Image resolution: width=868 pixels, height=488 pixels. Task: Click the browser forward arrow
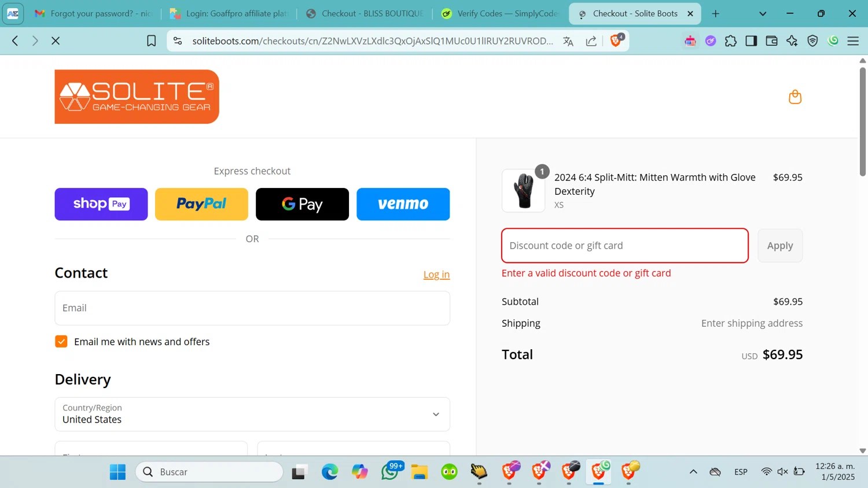tap(35, 40)
